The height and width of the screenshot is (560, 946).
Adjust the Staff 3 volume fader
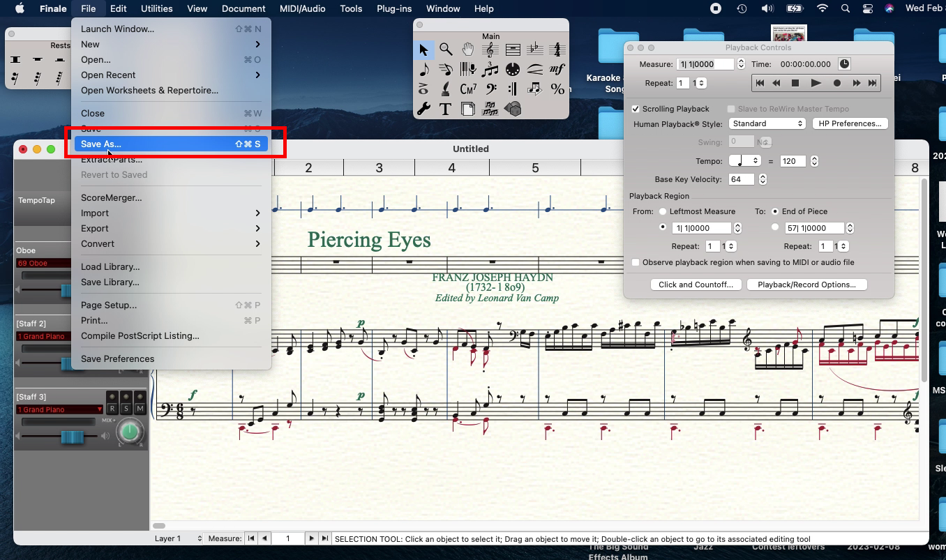[x=72, y=437]
